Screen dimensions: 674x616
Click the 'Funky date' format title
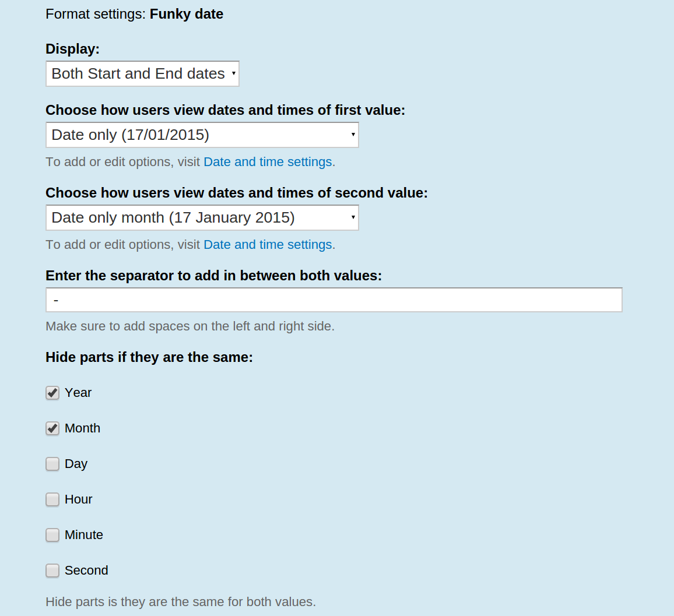(187, 14)
